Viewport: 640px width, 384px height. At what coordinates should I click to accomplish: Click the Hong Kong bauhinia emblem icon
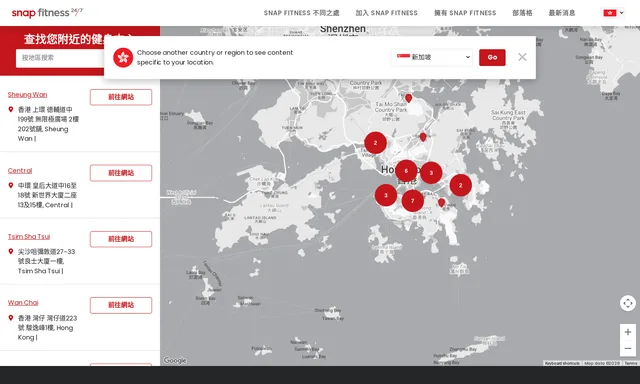pos(123,58)
